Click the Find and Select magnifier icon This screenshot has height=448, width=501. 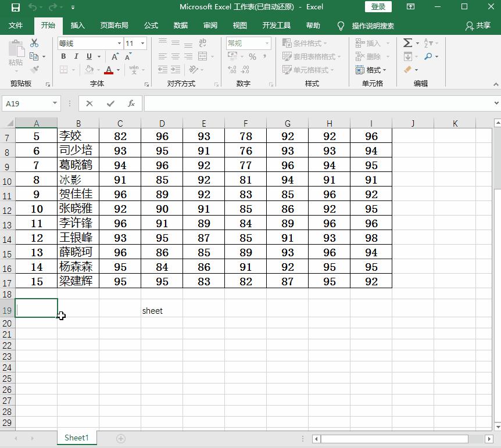(x=428, y=56)
